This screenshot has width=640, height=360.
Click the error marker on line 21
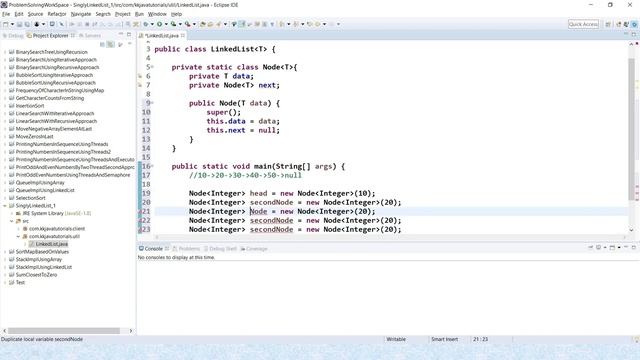(140, 211)
